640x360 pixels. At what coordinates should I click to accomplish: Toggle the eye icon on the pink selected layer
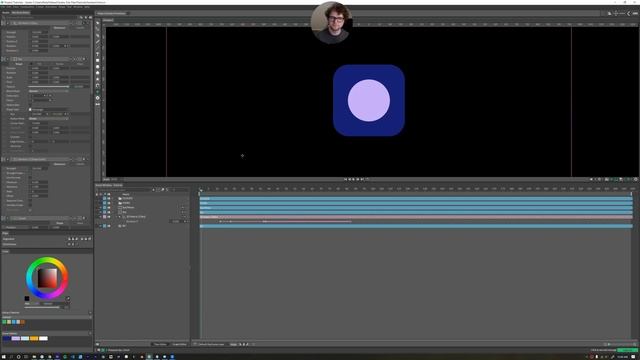click(x=109, y=217)
